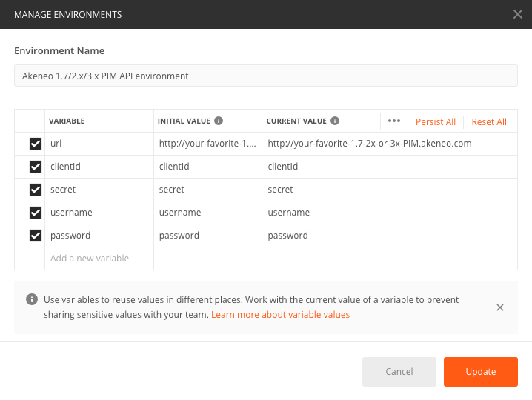Uncheck the username variable checkbox

click(35, 213)
